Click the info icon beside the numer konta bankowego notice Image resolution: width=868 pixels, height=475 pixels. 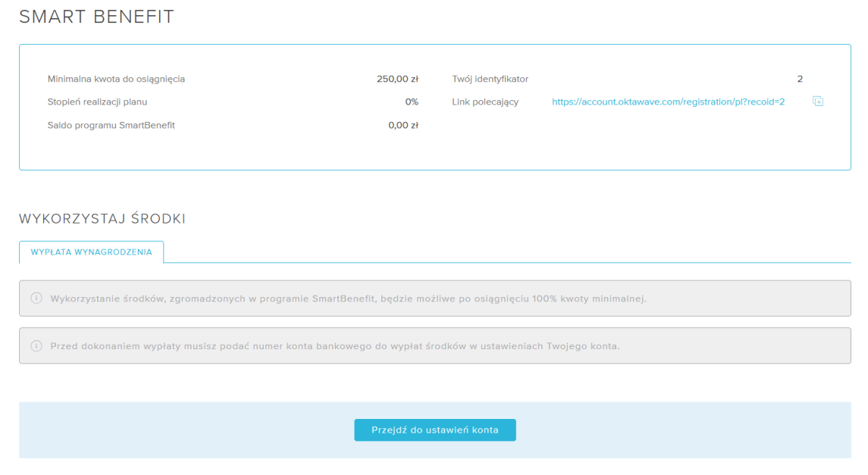[36, 346]
